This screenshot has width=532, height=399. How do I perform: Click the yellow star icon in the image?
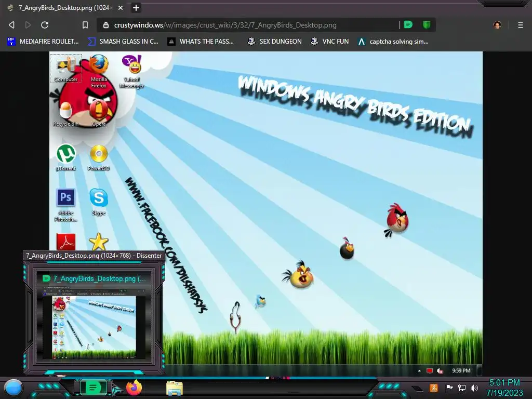(x=99, y=242)
